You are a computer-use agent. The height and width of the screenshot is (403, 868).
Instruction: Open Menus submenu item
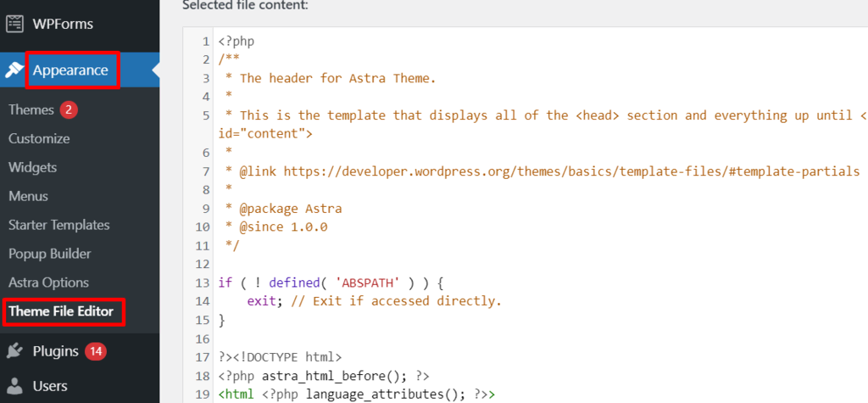28,196
